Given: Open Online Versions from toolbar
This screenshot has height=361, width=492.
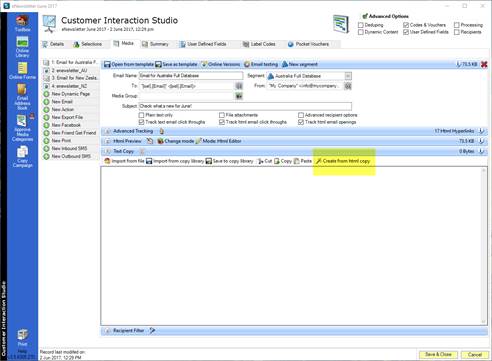Looking at the screenshot, I should [221, 64].
